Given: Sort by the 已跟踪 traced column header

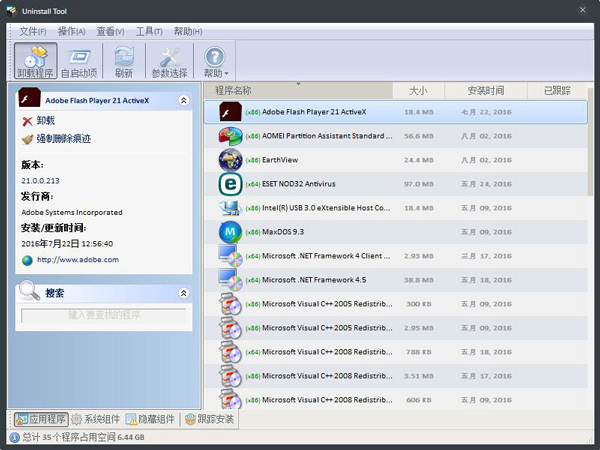Looking at the screenshot, I should pos(557,91).
